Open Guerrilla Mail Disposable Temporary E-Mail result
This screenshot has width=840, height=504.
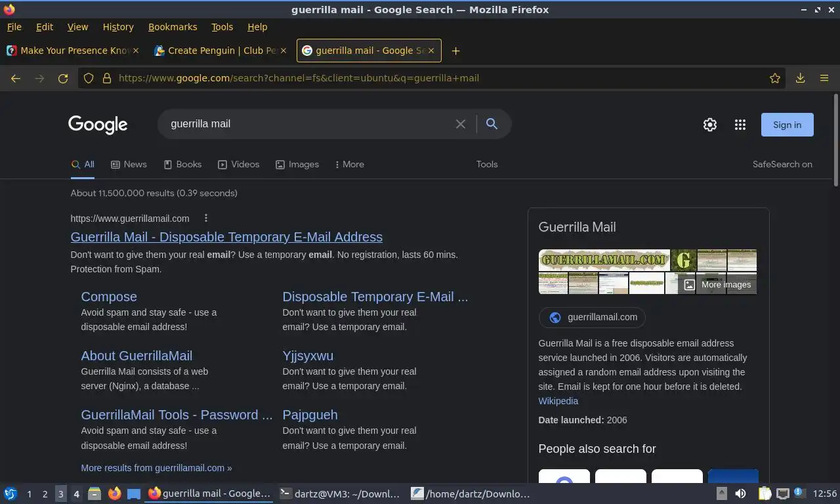[226, 237]
